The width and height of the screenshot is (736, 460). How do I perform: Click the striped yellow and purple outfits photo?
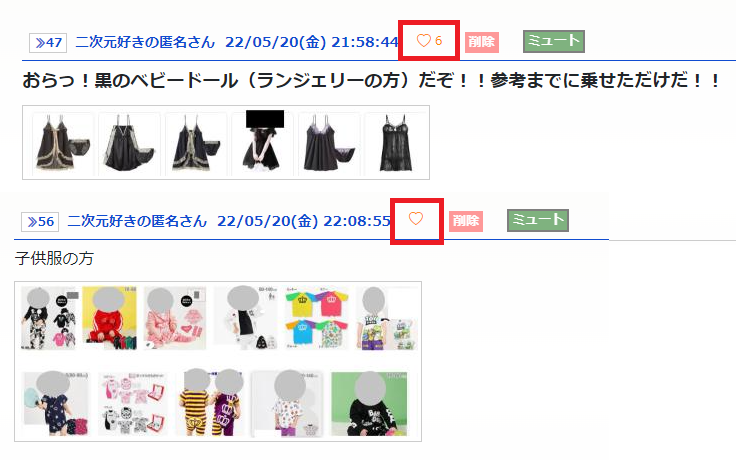click(211, 404)
